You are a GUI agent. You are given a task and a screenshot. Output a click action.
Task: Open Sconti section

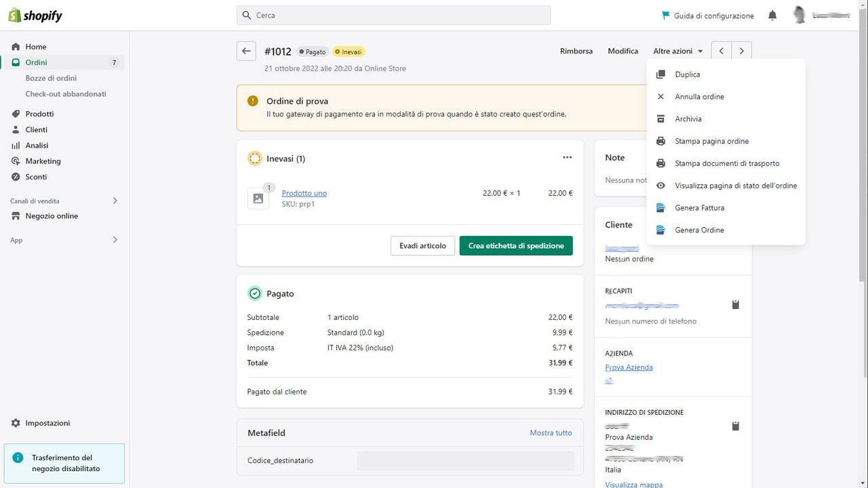click(x=36, y=177)
